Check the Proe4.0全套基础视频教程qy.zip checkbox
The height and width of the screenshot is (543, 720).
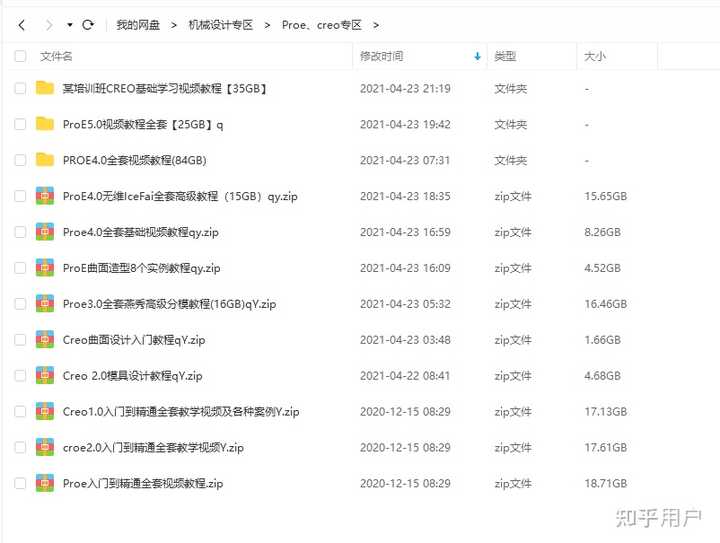tap(20, 232)
